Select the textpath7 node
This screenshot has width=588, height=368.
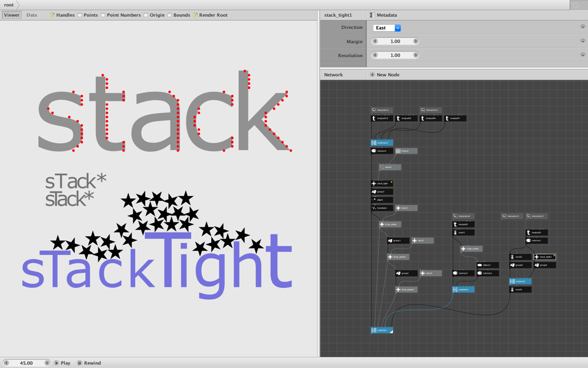point(455,118)
